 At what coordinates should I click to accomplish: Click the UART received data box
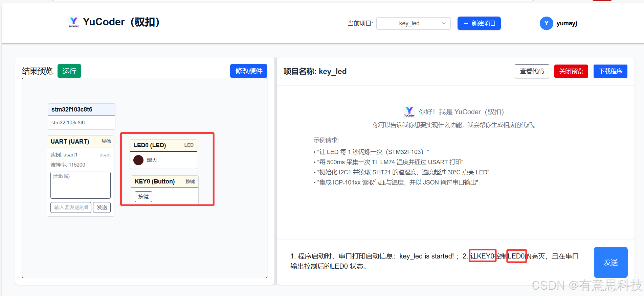point(81,185)
